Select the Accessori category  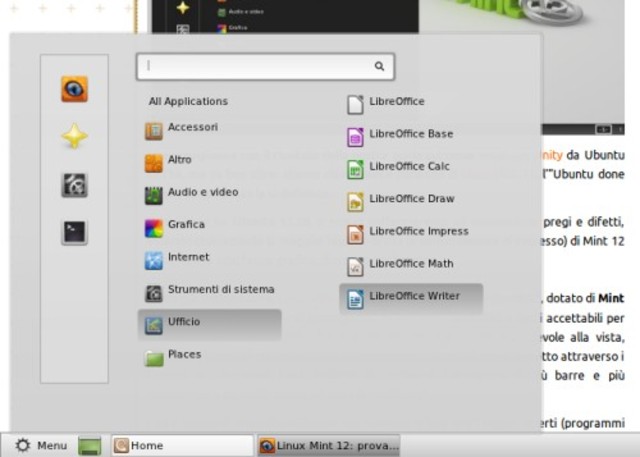click(x=209, y=130)
